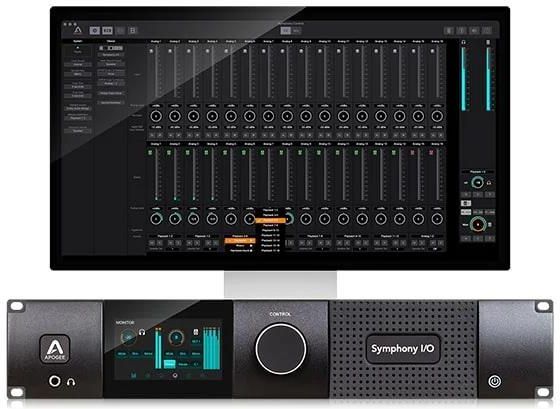
Task: Tap the speaker icon on the hardware touchscreen
Action: (196, 333)
